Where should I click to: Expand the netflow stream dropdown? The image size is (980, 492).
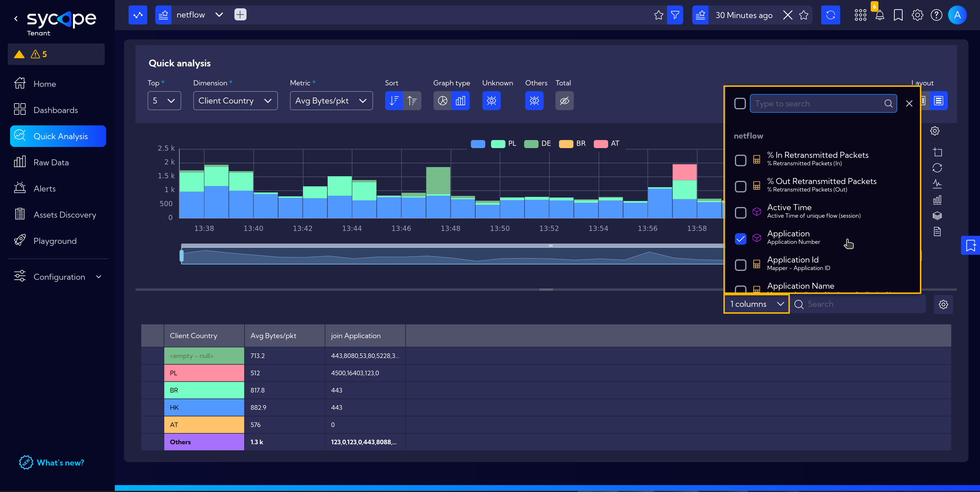(x=219, y=15)
